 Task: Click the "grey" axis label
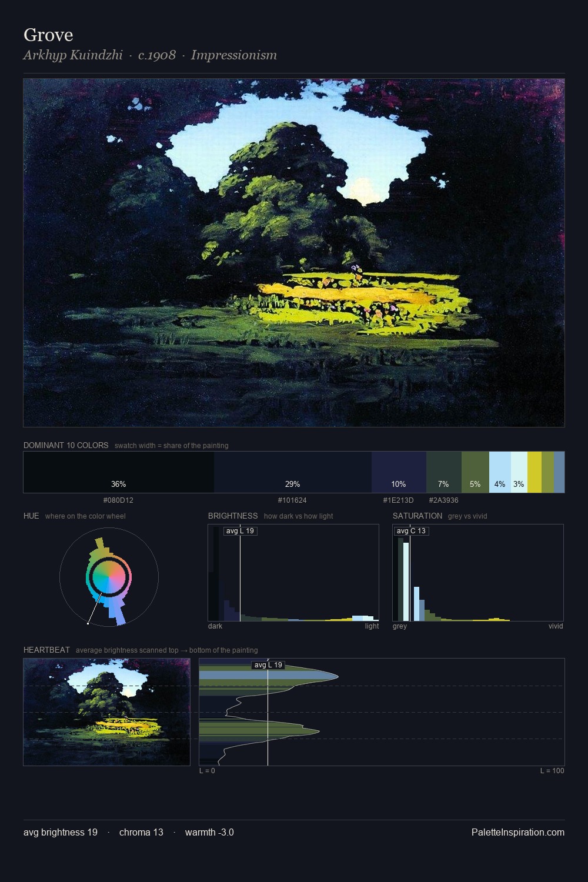400,626
